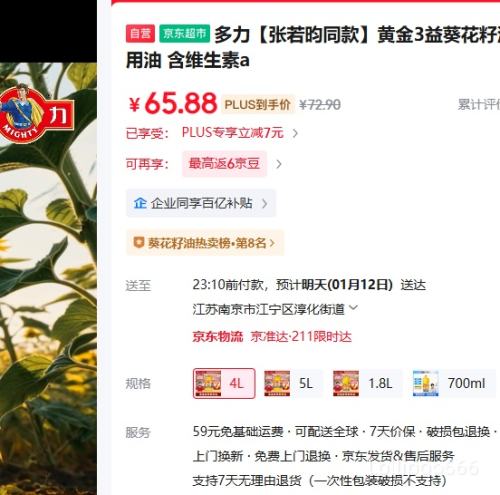500x495 pixels.
Task: Expand the delivery address dropdown arrow
Action: point(354,308)
